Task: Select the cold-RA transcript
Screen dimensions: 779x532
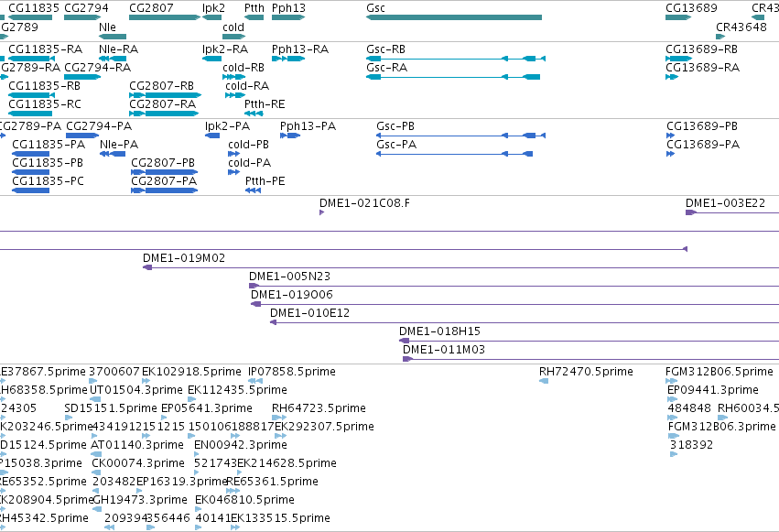Action: [235, 95]
